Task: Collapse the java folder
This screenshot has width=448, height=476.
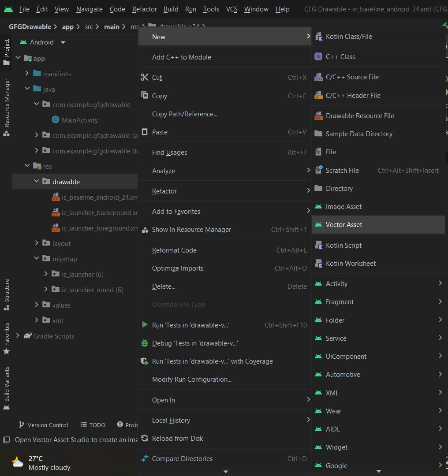Action: 27,88
